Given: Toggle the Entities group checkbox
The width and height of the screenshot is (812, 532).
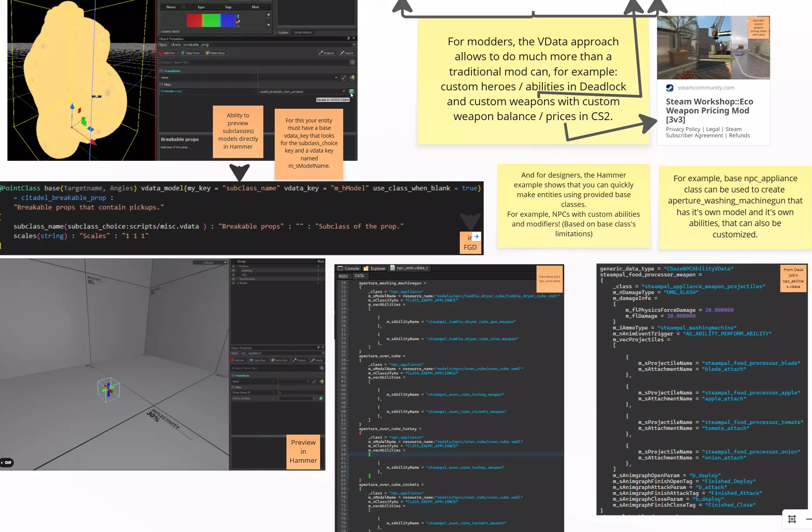Looking at the screenshot, I should [234, 266].
